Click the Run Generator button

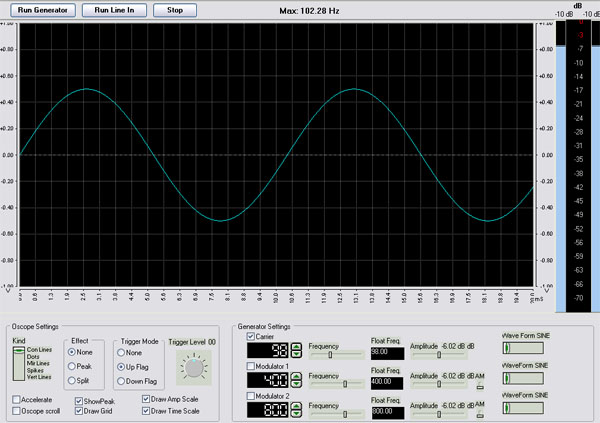coord(43,10)
